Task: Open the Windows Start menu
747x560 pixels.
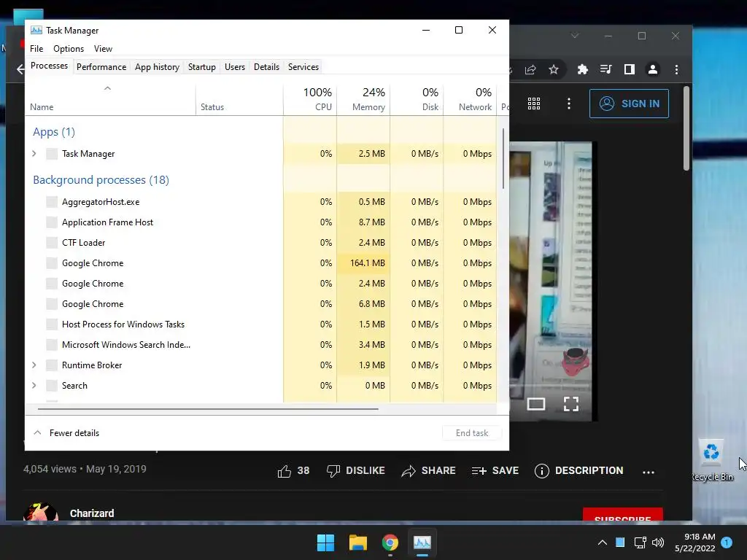Action: coord(326,542)
